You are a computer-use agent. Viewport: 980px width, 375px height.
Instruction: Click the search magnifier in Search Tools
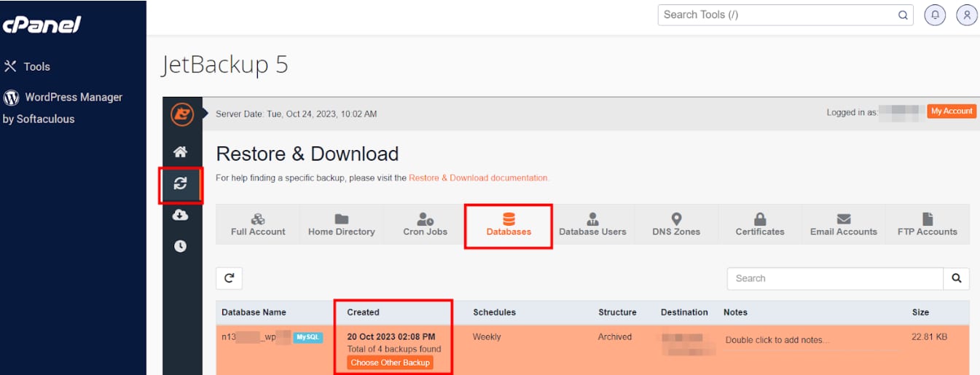(903, 15)
